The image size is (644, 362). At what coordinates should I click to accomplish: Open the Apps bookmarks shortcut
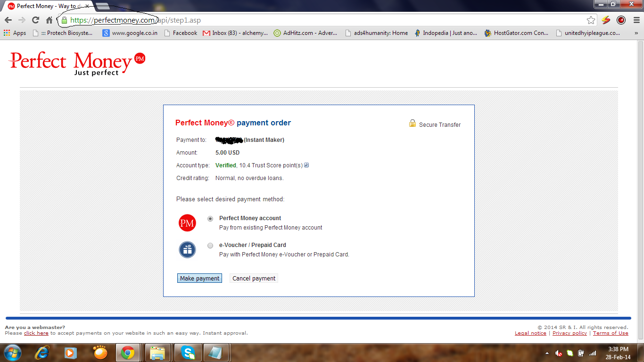click(x=15, y=33)
